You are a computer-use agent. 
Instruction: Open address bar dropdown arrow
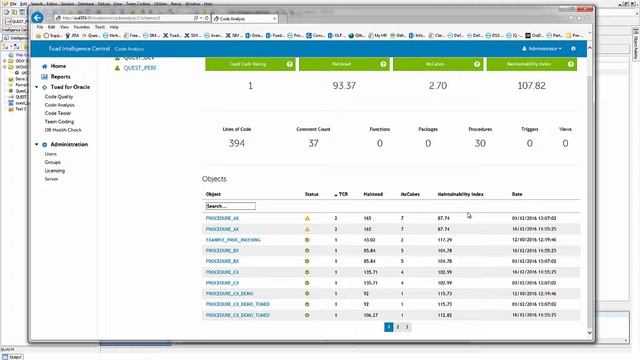[x=201, y=18]
